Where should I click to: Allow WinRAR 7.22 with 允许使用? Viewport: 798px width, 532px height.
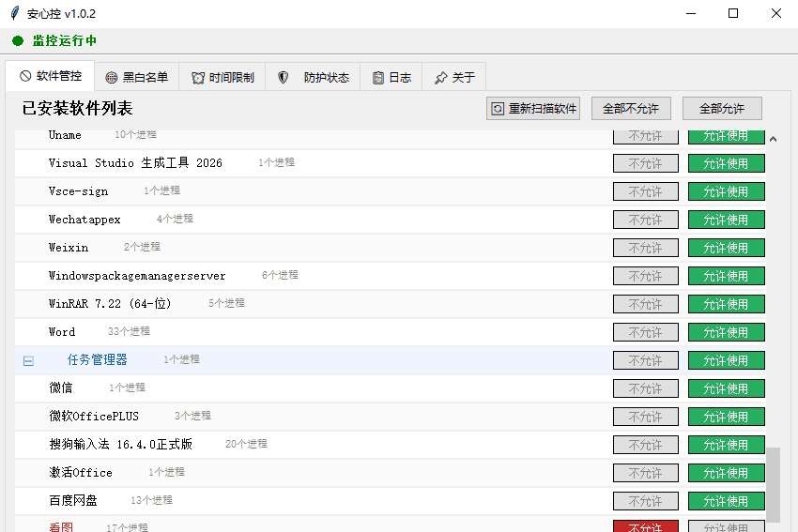pyautogui.click(x=726, y=304)
